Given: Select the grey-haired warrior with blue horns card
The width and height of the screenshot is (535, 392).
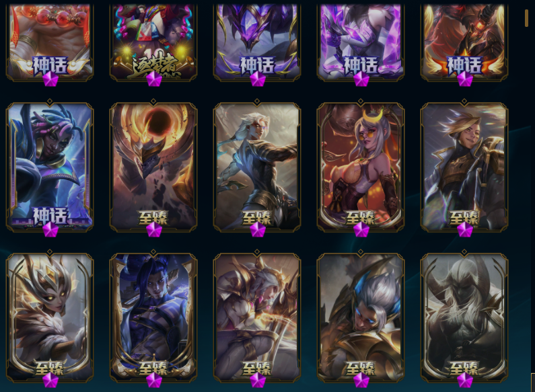Looking at the screenshot, I should pos(361,315).
